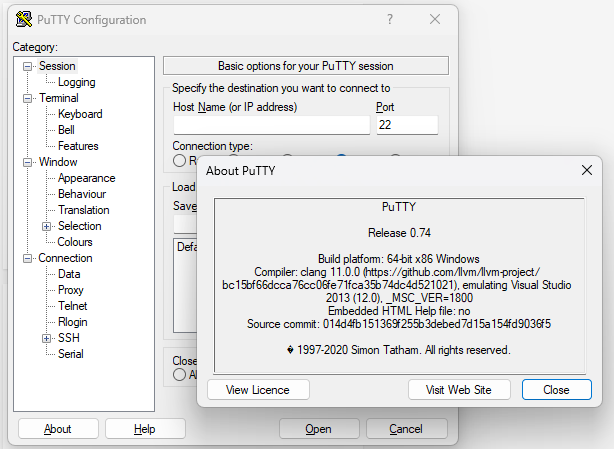Viewport: 614px width, 449px height.
Task: Click Visit Web Site button
Action: click(459, 390)
